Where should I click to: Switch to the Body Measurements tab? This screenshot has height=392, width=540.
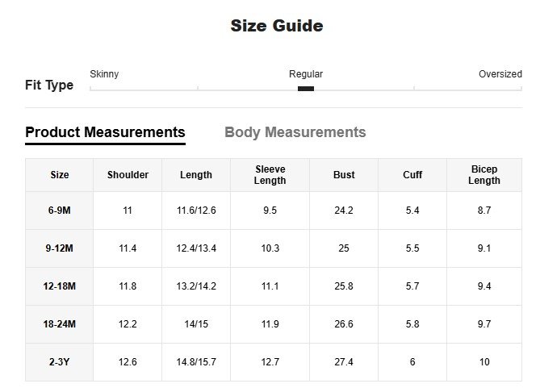pyautogui.click(x=295, y=132)
